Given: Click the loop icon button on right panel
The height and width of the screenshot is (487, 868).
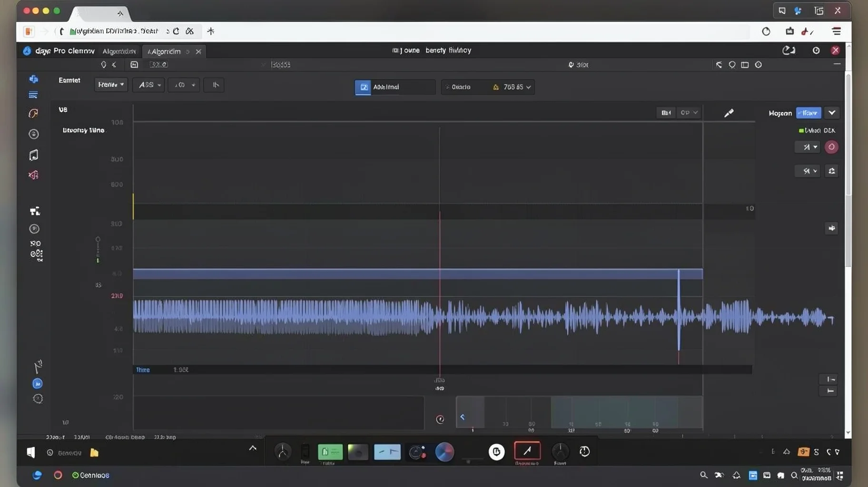Looking at the screenshot, I should coord(831,171).
